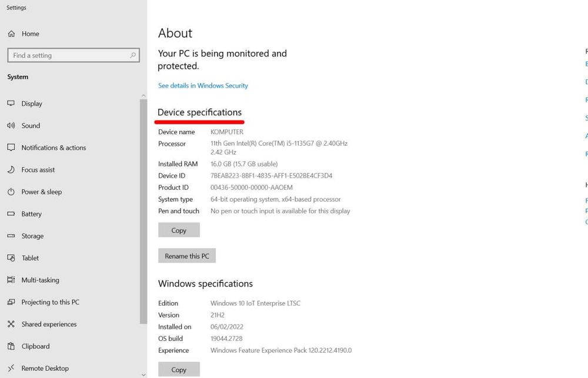Open the Battery settings page

pos(71,214)
